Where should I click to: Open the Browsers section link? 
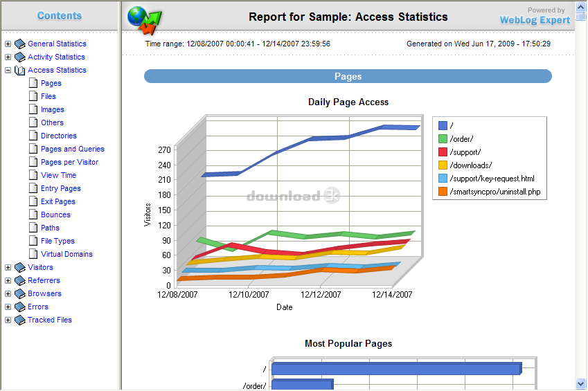(x=44, y=294)
